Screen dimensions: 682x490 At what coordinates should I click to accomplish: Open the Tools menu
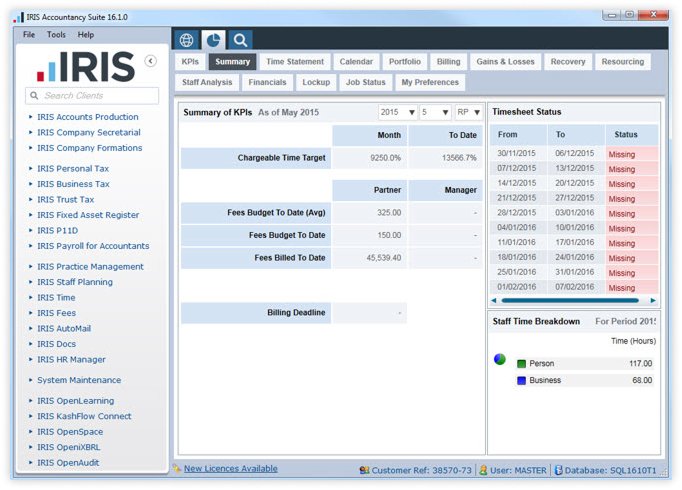click(56, 35)
